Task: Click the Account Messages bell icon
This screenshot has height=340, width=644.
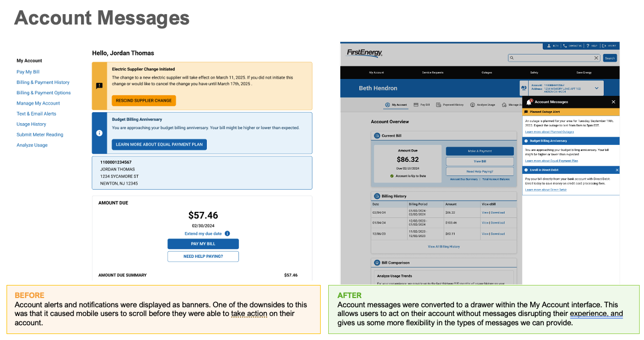Action: click(x=529, y=102)
